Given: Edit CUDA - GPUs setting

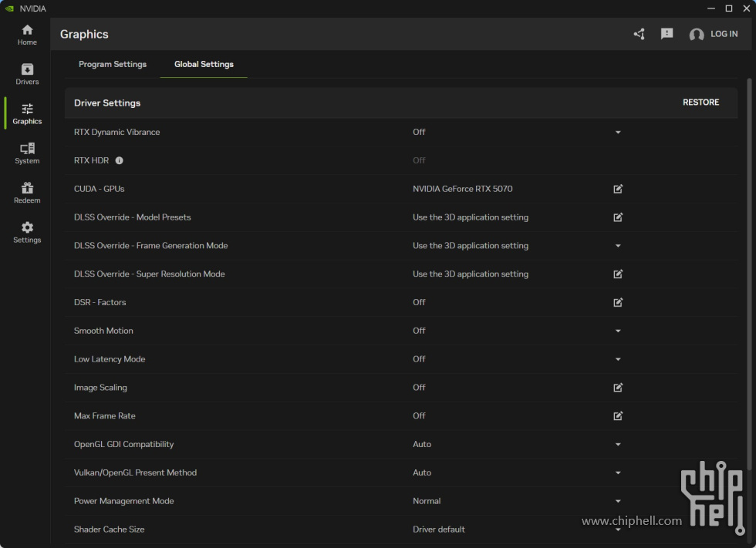Looking at the screenshot, I should pos(618,189).
